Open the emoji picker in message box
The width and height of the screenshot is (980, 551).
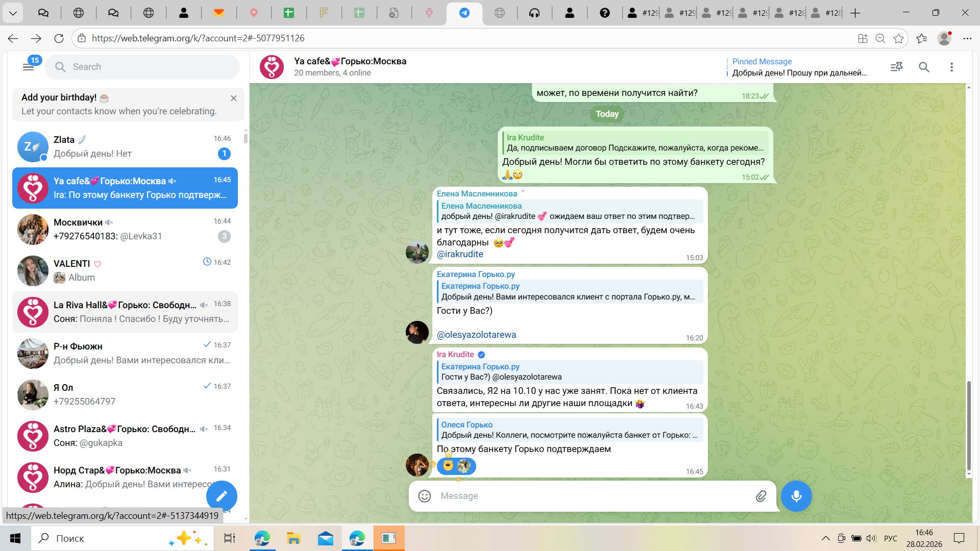pos(424,496)
